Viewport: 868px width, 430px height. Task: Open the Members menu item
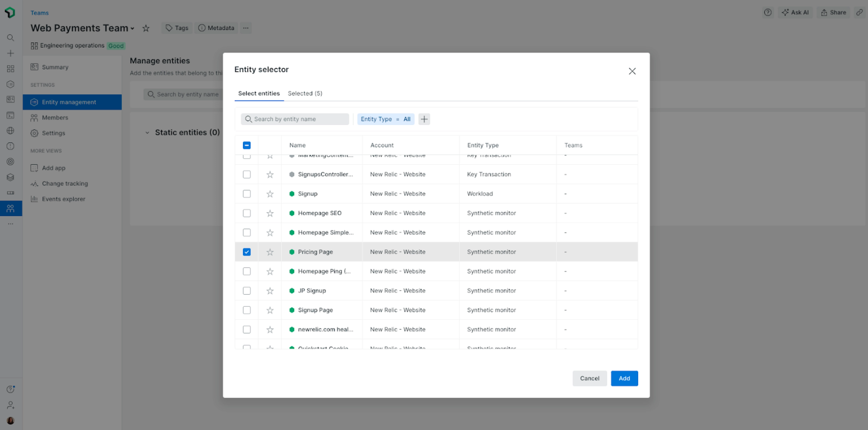tap(55, 118)
